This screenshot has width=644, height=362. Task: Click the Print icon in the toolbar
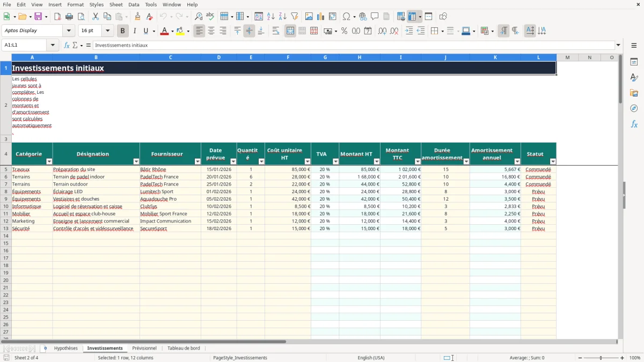(69, 17)
